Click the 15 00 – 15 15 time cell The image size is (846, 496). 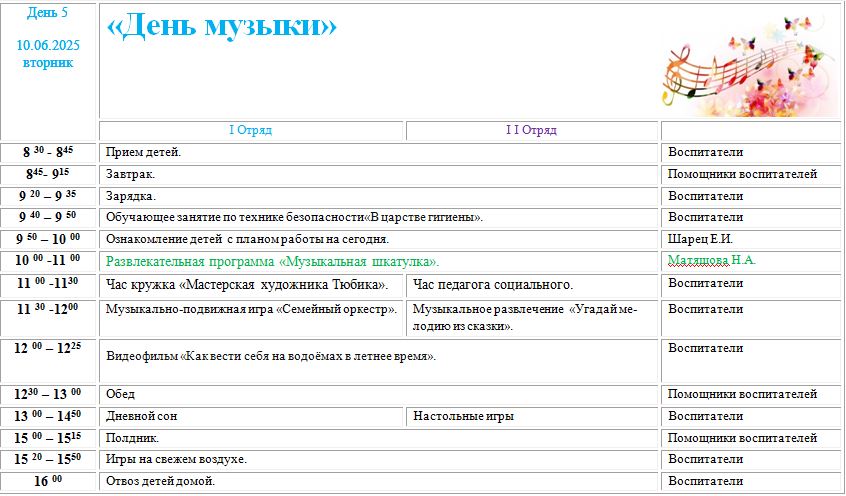(47, 438)
